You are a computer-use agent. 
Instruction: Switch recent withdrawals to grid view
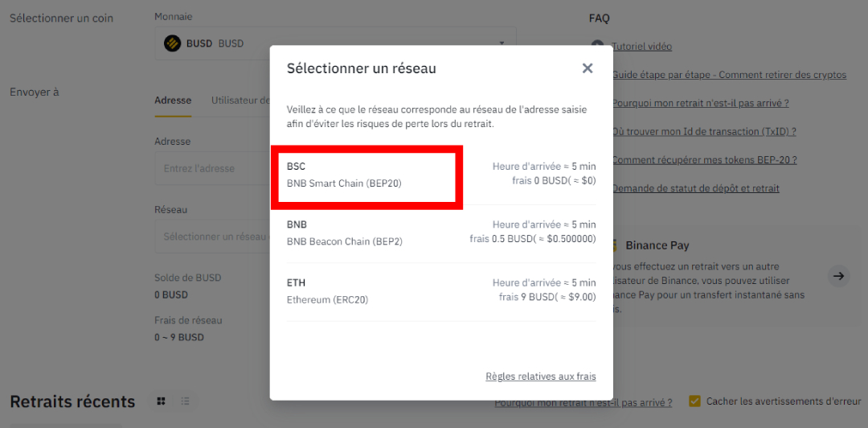click(x=161, y=401)
